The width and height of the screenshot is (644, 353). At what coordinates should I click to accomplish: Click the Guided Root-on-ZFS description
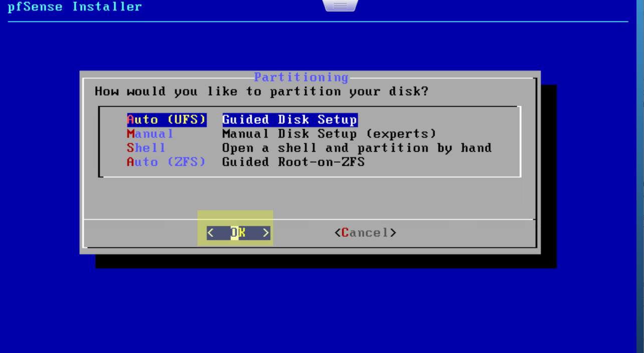(x=293, y=162)
